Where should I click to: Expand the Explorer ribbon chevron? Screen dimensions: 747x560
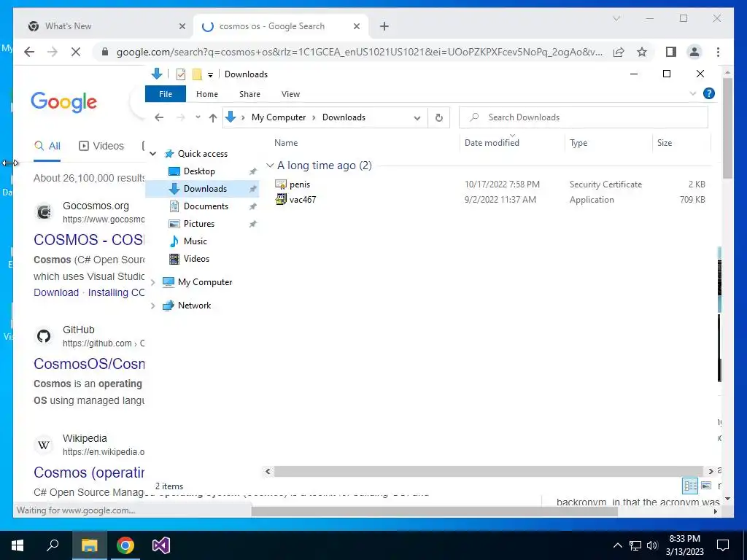click(693, 94)
